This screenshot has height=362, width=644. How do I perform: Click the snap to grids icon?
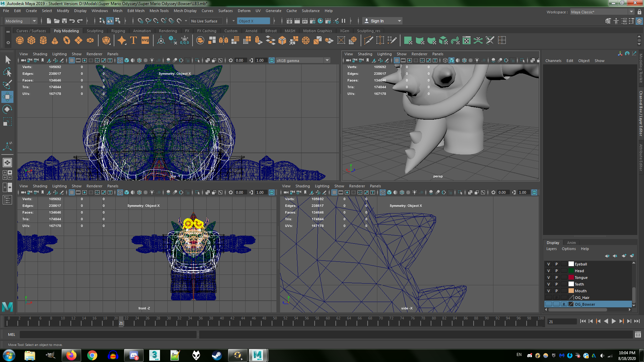click(140, 21)
